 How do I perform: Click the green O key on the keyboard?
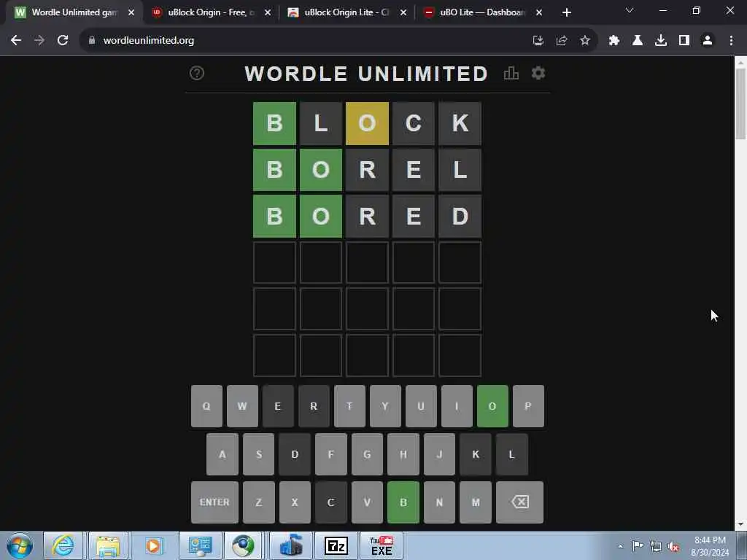coord(492,406)
